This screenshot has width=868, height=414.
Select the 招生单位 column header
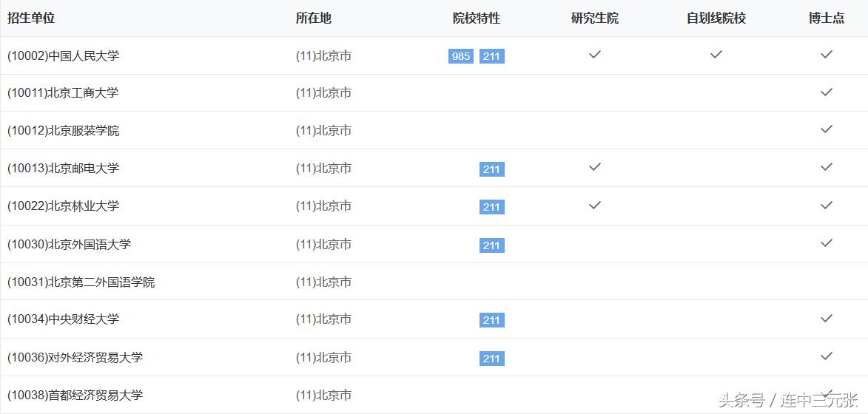click(x=31, y=18)
